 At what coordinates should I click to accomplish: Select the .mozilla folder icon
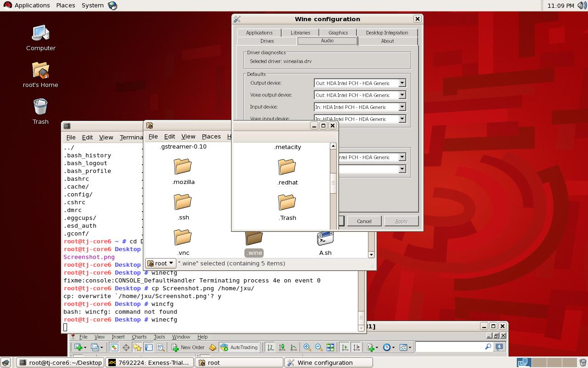tap(183, 167)
